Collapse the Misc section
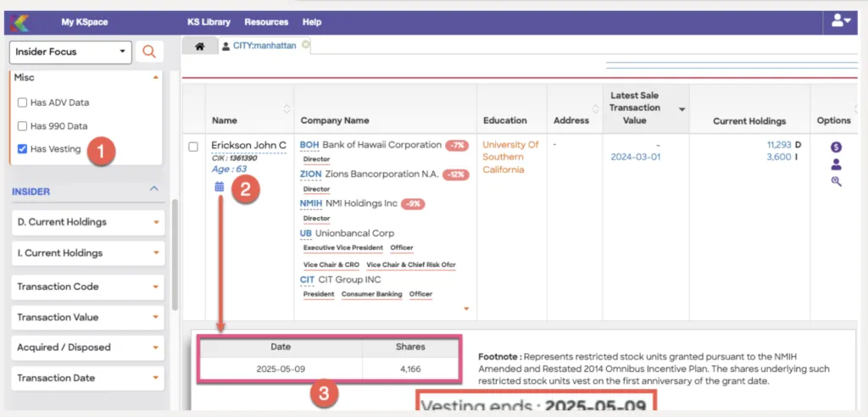868x417 pixels. click(156, 78)
